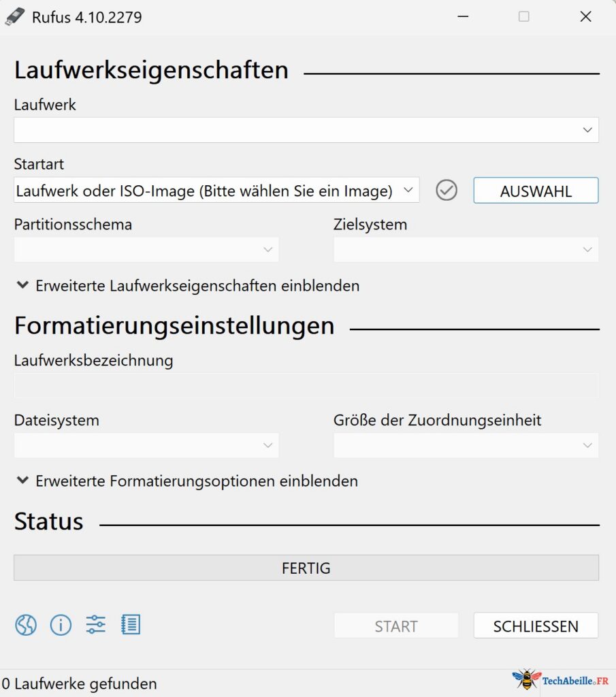This screenshot has height=697, width=616.
Task: Open the Dateisystem dropdown
Action: click(x=146, y=445)
